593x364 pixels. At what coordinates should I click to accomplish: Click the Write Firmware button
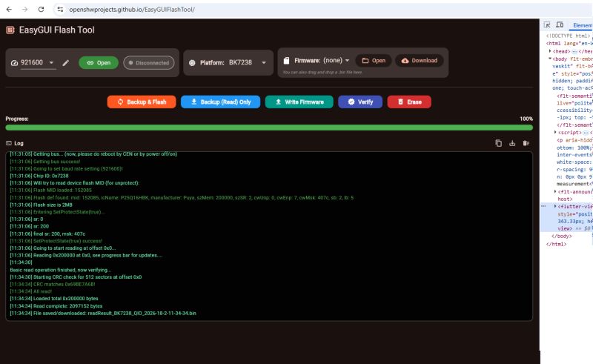[x=299, y=102]
